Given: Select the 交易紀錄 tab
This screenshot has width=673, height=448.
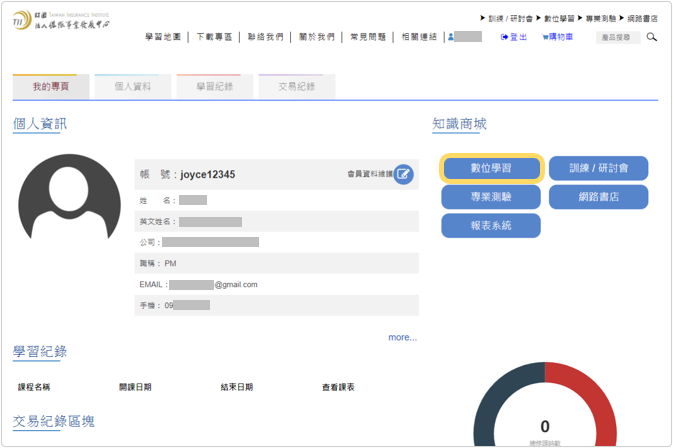Looking at the screenshot, I should pos(297,87).
